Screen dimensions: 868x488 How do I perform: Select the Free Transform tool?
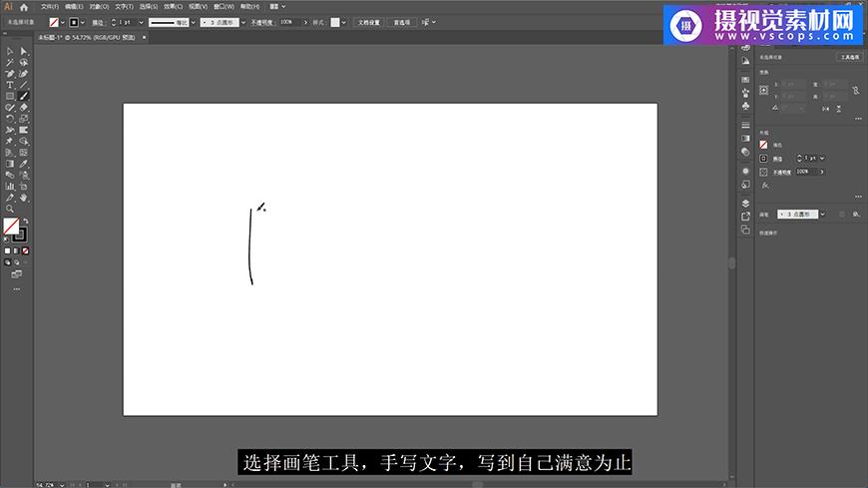click(23, 130)
